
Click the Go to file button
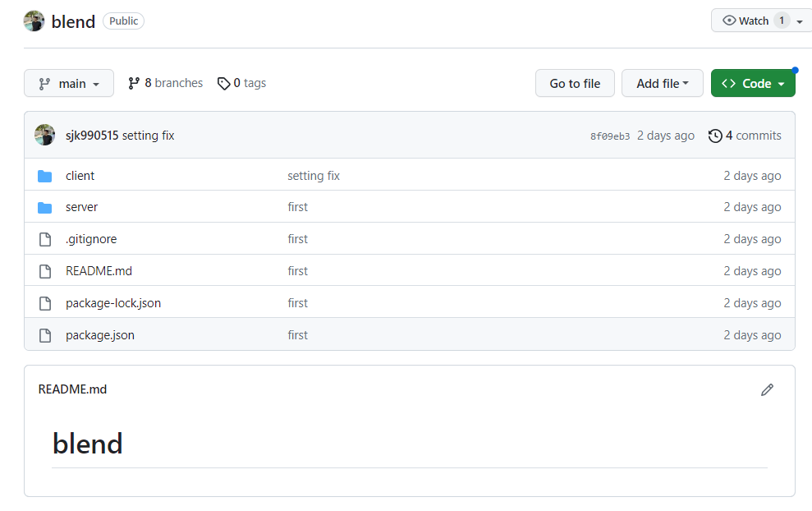coord(575,84)
